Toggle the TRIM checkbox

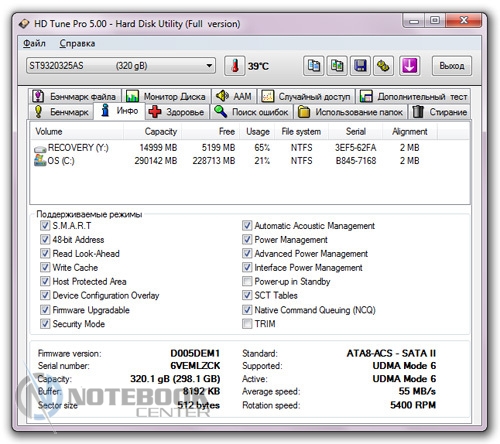pyautogui.click(x=247, y=324)
